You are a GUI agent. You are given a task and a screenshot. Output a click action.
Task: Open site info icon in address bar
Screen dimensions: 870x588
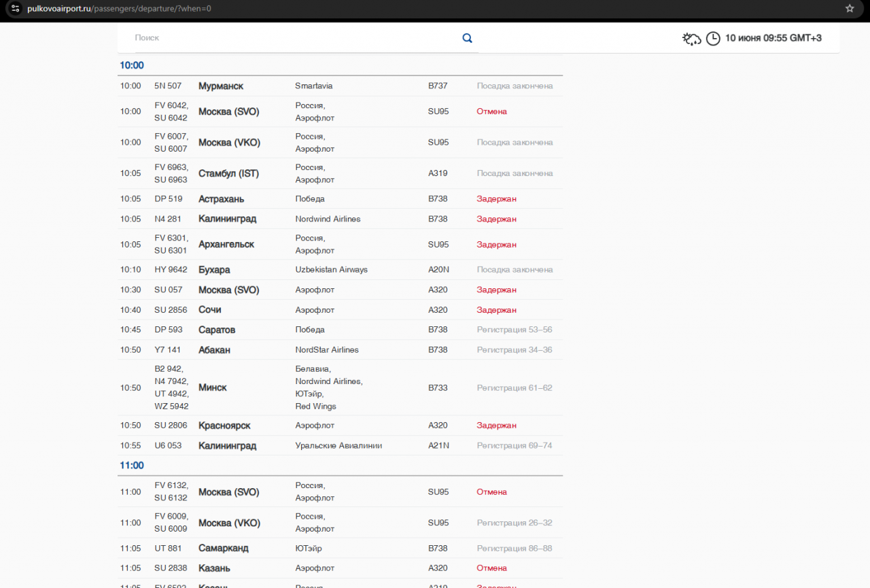pyautogui.click(x=16, y=9)
